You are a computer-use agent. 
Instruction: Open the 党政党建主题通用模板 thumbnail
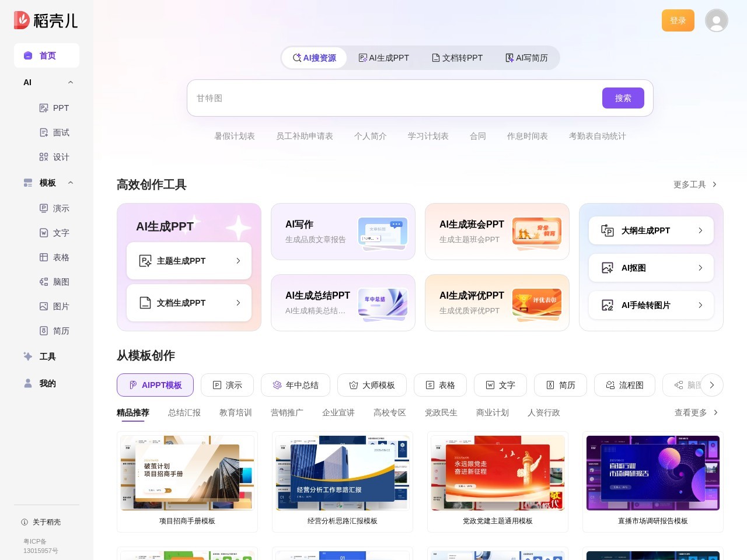click(498, 473)
